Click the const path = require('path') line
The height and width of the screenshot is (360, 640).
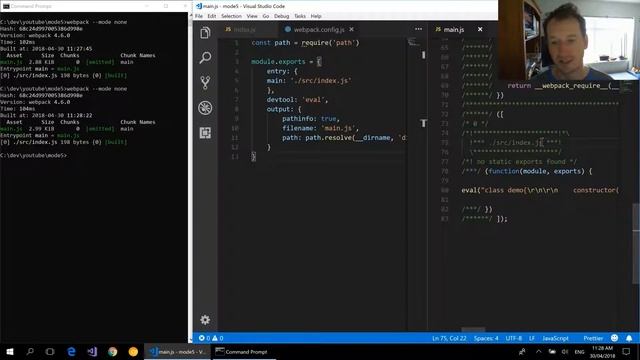(x=305, y=42)
